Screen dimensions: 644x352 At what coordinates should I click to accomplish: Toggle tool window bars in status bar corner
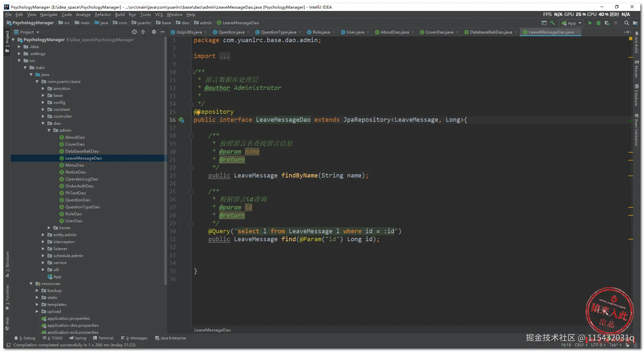pos(9,345)
